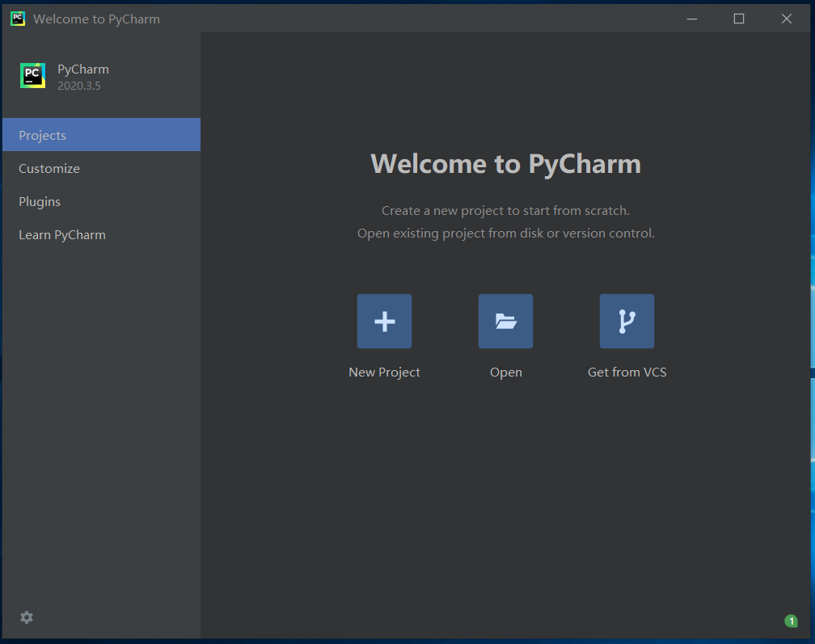
Task: Go to the Learn PyCharm tab
Action: (x=101, y=235)
